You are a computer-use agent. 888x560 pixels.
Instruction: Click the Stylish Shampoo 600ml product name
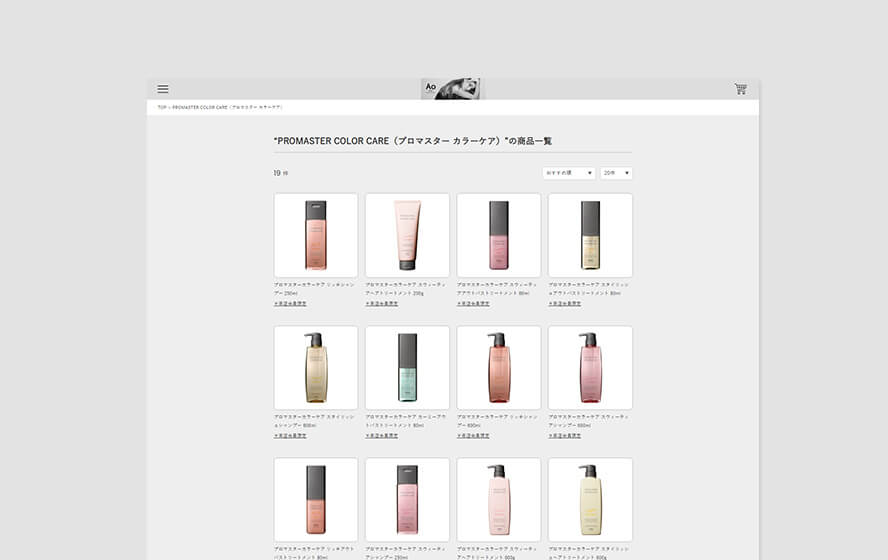point(314,421)
